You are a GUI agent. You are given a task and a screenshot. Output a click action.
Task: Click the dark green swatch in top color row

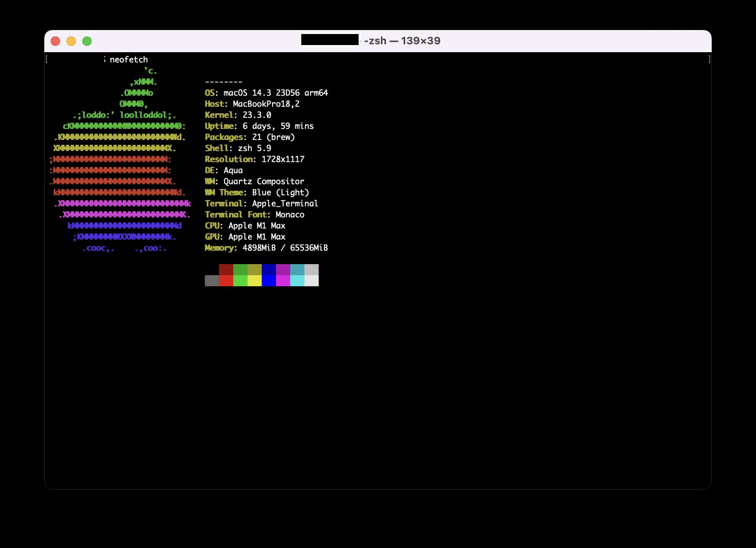coord(240,270)
